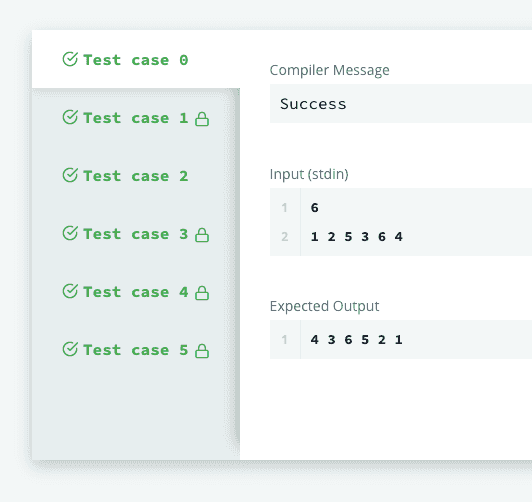
Task: Click the lock icon on Test case 4
Action: (x=202, y=293)
